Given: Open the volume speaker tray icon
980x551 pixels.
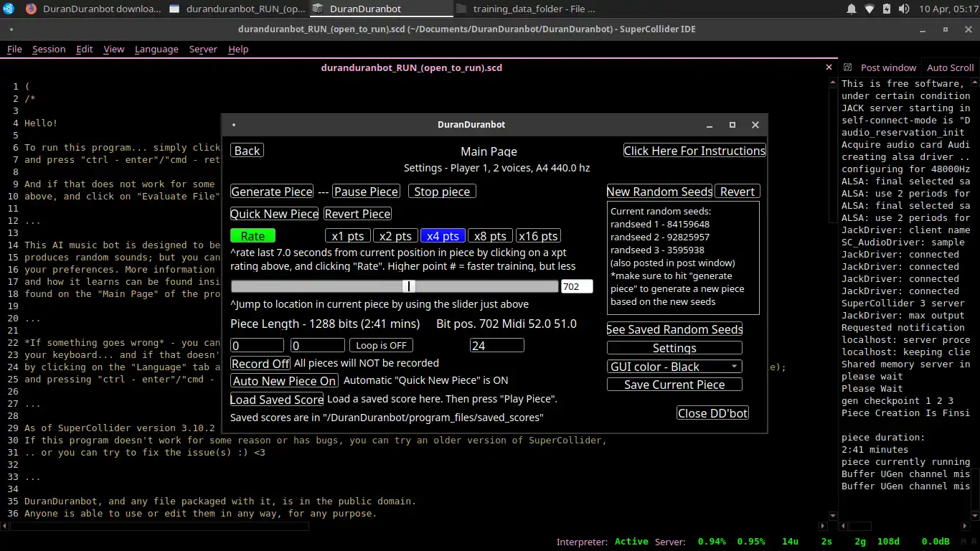Looking at the screenshot, I should click(904, 9).
